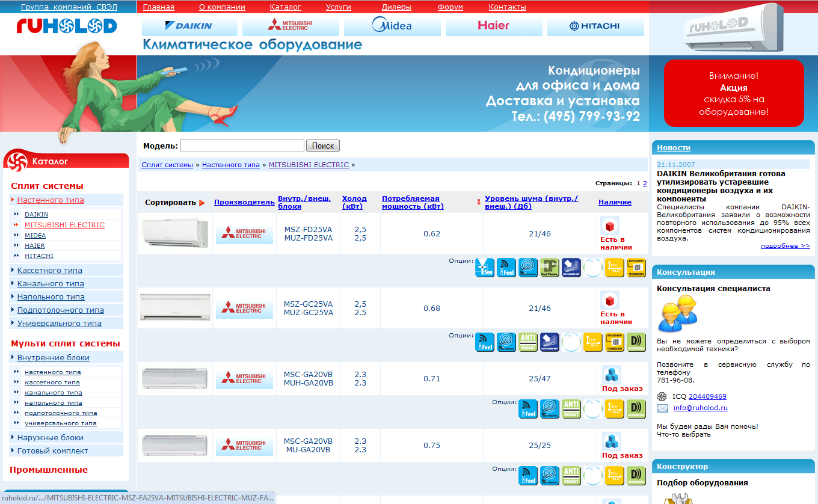The width and height of the screenshot is (818, 504).
Task: Expand Внутренние блоки under multi split systems
Action: tap(54, 358)
